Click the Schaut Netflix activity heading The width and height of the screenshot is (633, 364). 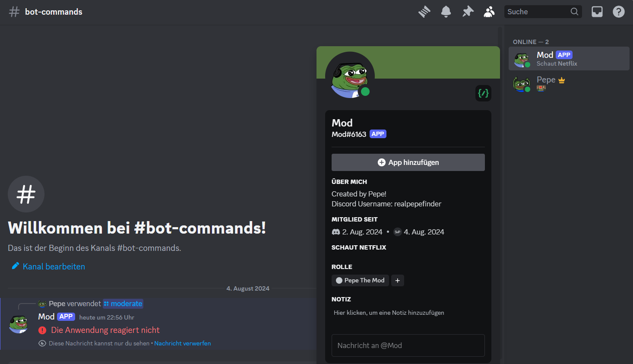[x=359, y=247]
